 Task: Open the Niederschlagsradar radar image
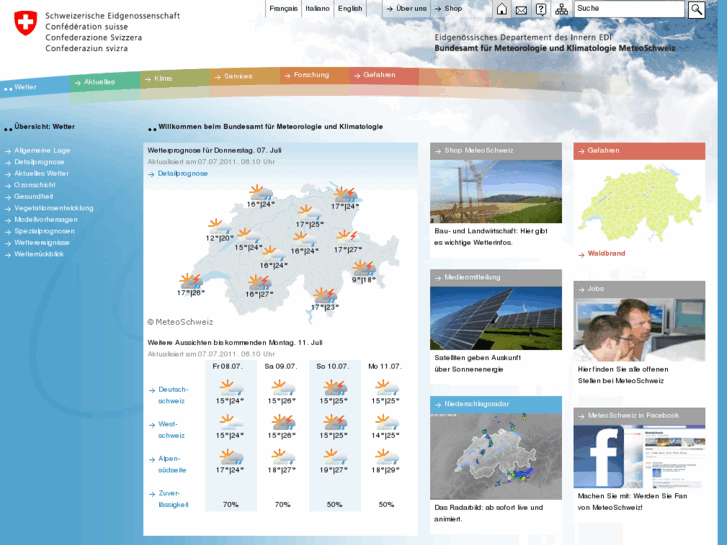[496, 456]
